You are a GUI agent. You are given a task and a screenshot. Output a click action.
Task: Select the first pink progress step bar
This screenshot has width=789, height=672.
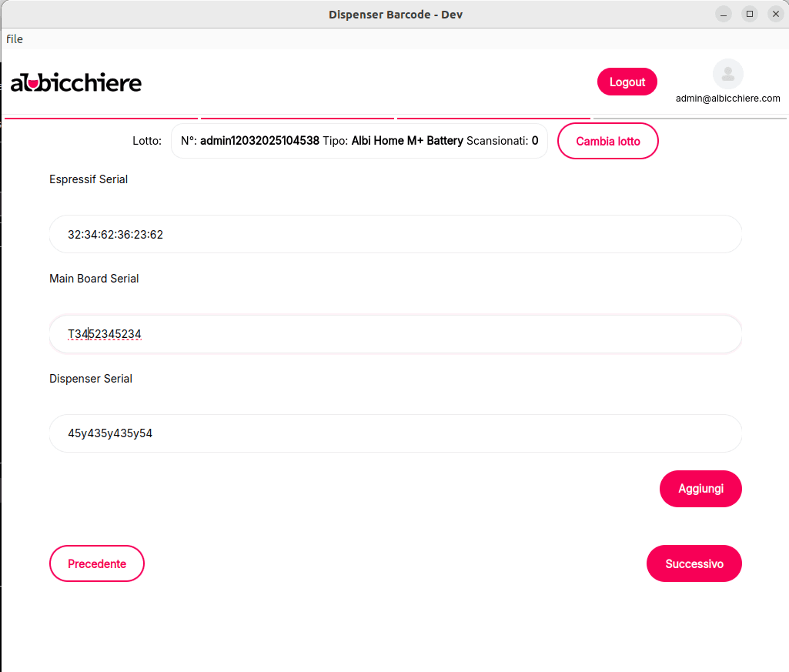coord(101,119)
